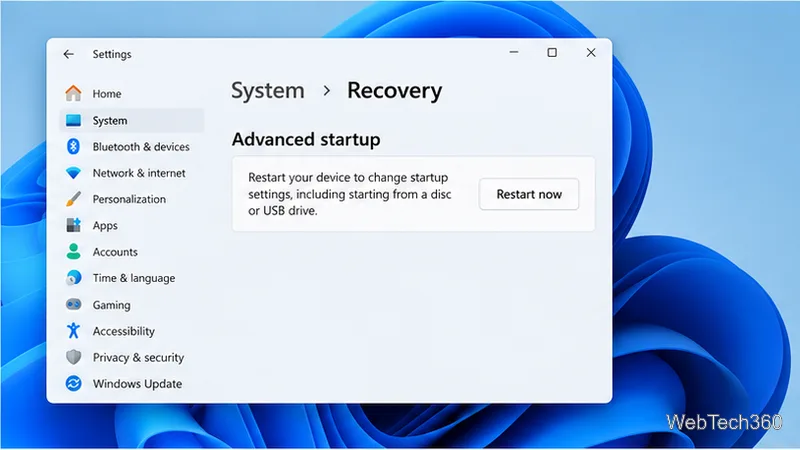
Task: Click the Home icon in sidebar
Action: (73, 93)
